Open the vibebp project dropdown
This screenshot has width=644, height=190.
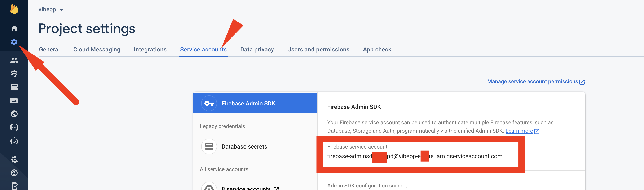point(51,9)
